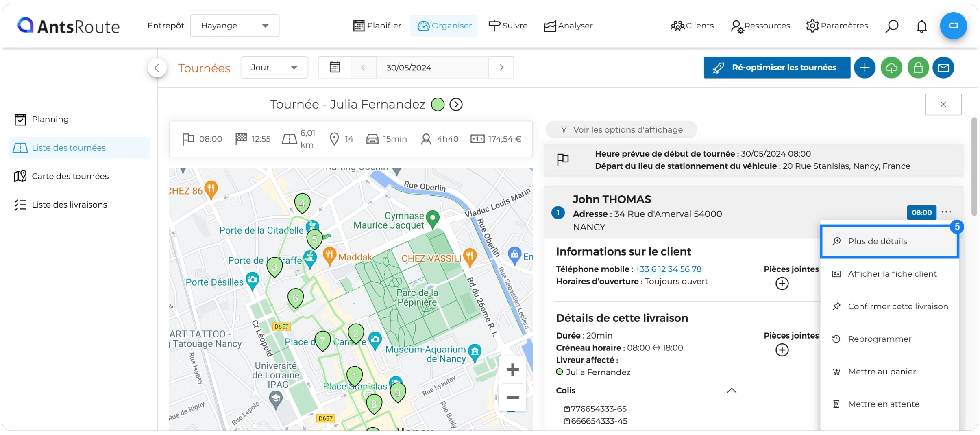The width and height of the screenshot is (980, 435).
Task: Choose Confirmer cette livraison
Action: [x=890, y=306]
